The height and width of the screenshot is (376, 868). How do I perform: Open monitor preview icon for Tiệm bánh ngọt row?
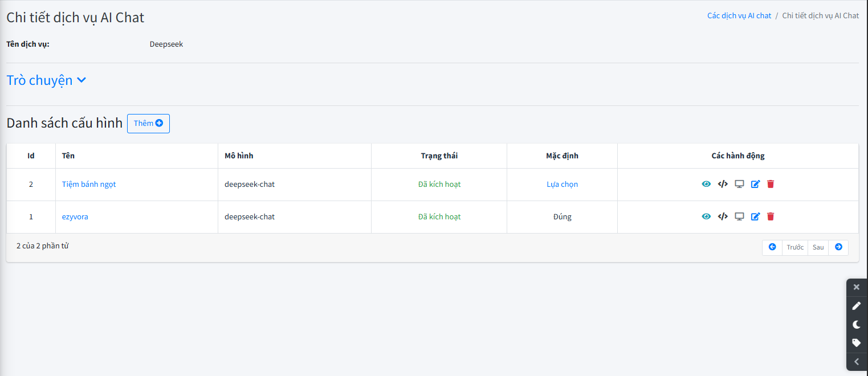(x=739, y=184)
